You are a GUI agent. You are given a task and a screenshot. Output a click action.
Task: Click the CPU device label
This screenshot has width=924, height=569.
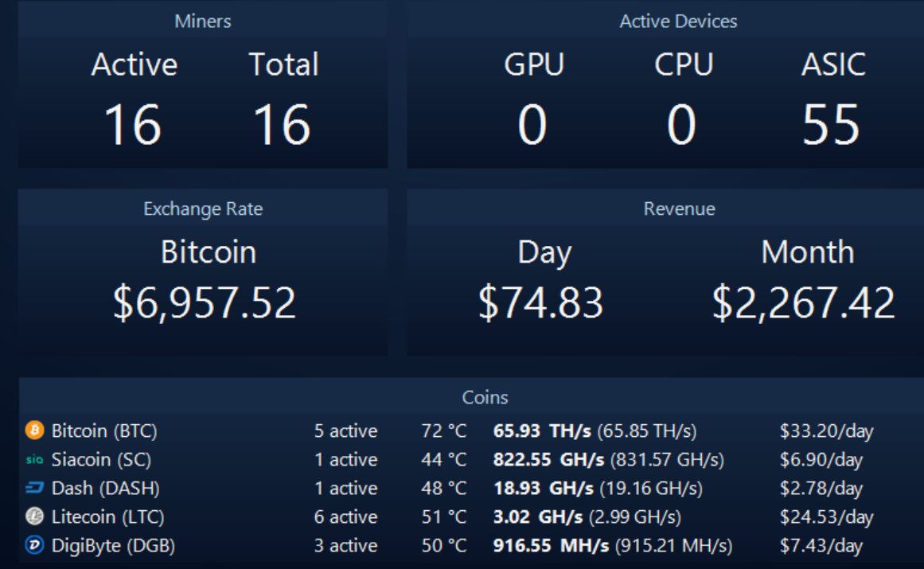point(684,64)
